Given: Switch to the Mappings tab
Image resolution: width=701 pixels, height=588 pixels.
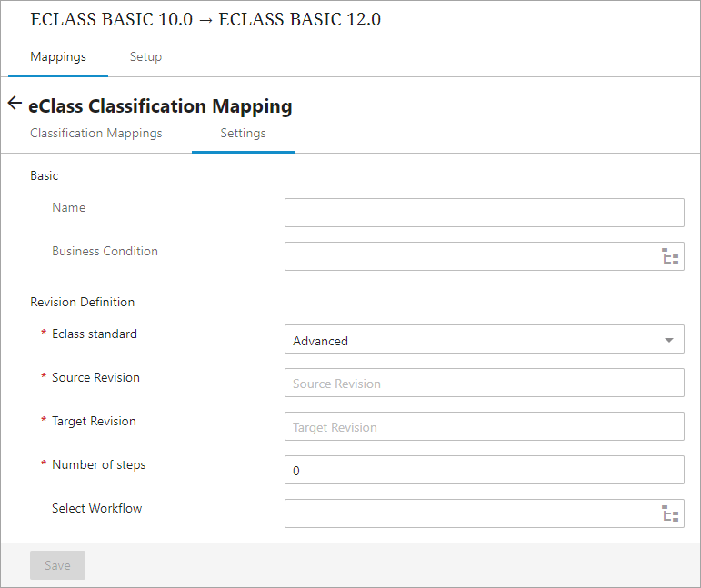Looking at the screenshot, I should point(58,56).
